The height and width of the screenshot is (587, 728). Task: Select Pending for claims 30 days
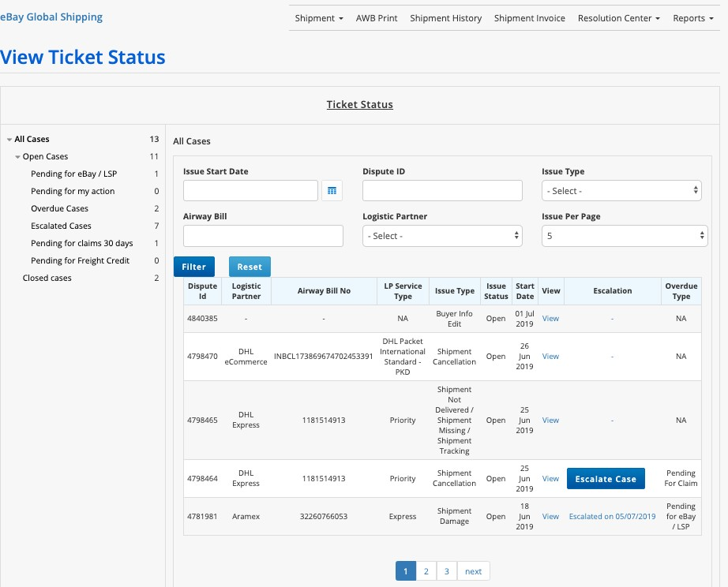click(81, 243)
